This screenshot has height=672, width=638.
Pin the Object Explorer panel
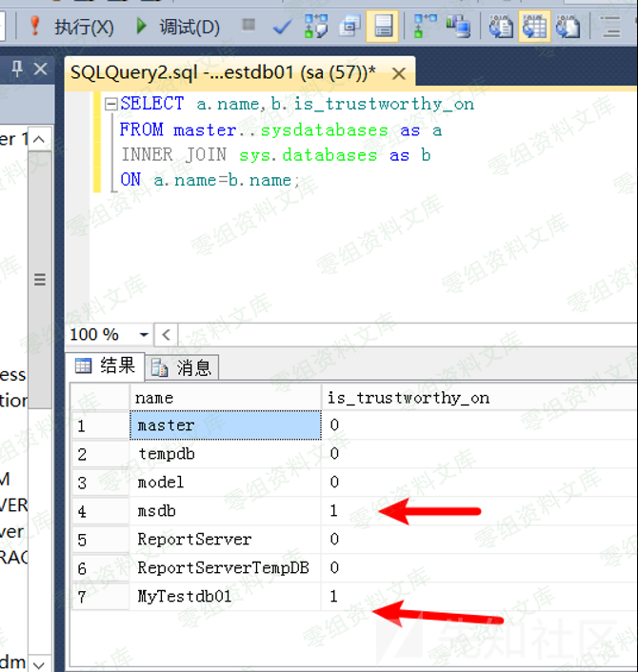coord(17,69)
